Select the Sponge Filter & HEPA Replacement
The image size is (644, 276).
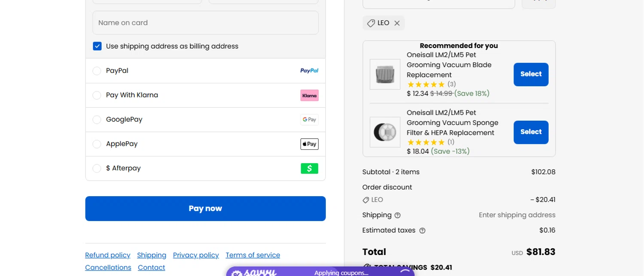click(x=531, y=132)
